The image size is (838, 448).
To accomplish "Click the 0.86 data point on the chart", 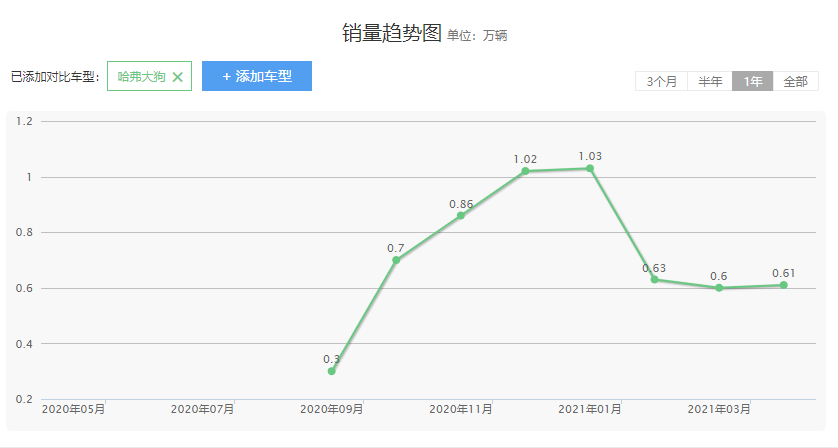I will click(461, 215).
